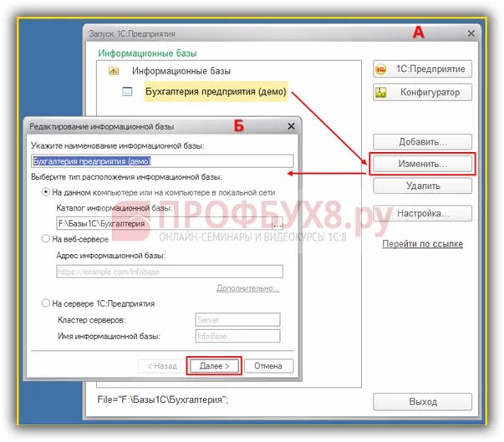Click the Конфигуратор icon

coord(381,93)
